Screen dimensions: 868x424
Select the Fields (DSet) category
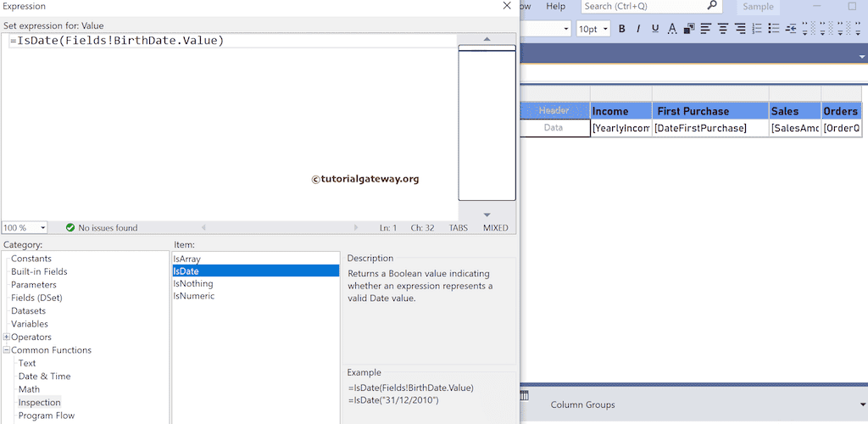[36, 298]
